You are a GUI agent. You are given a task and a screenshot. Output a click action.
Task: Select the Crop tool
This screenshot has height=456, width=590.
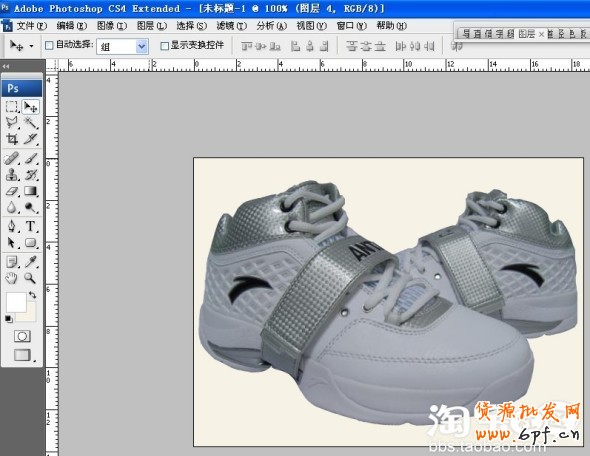click(x=12, y=139)
